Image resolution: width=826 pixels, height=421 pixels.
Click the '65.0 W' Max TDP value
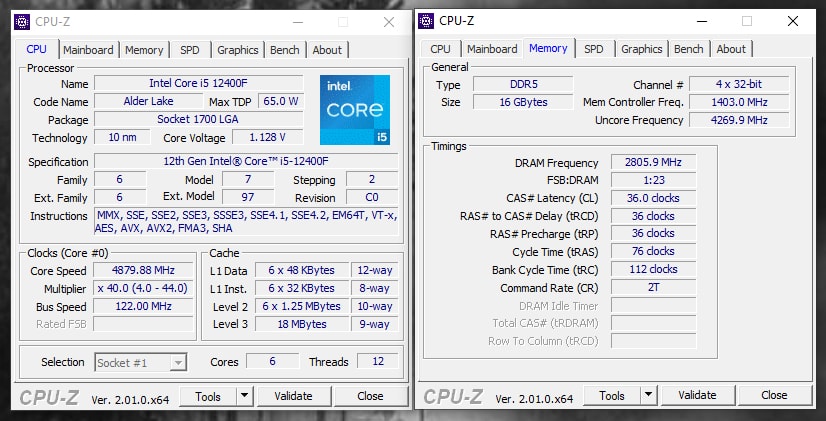281,101
